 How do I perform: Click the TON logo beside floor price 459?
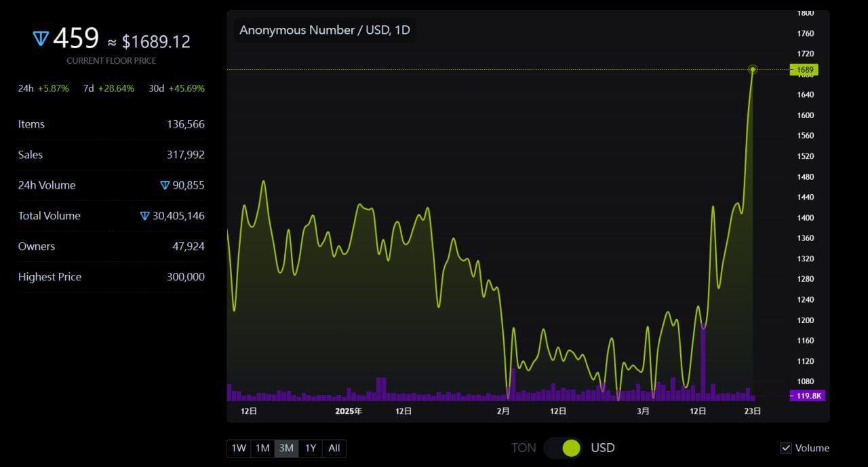click(41, 39)
